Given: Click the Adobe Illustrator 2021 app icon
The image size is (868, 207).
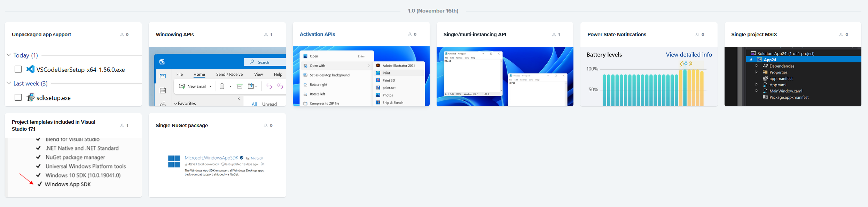Looking at the screenshot, I should click(x=378, y=66).
